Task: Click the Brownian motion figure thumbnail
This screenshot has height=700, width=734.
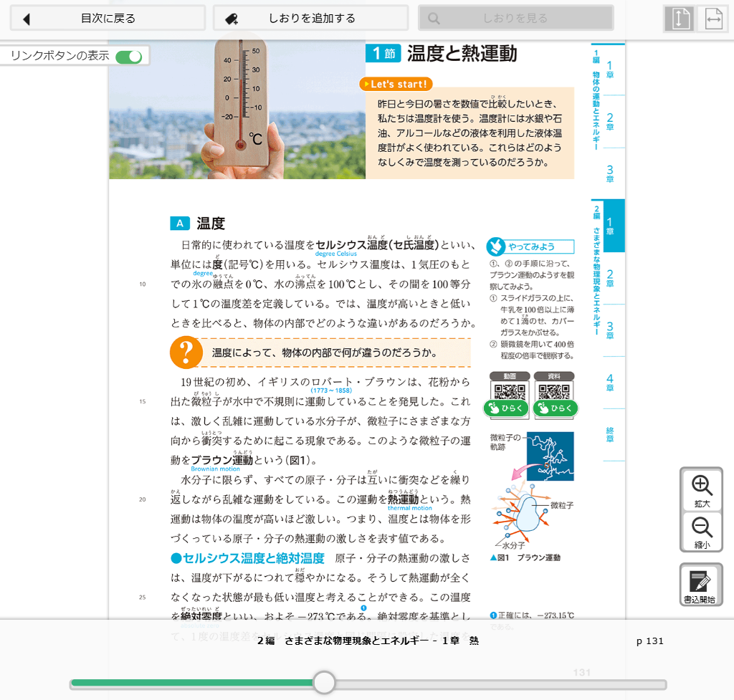Action: coord(550,456)
